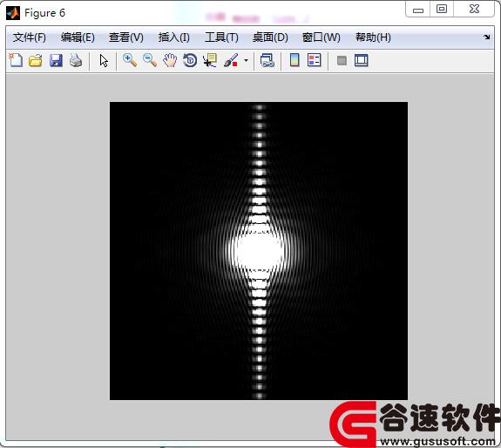Save the figure with the floppy disk icon
The image size is (501, 448).
click(56, 60)
